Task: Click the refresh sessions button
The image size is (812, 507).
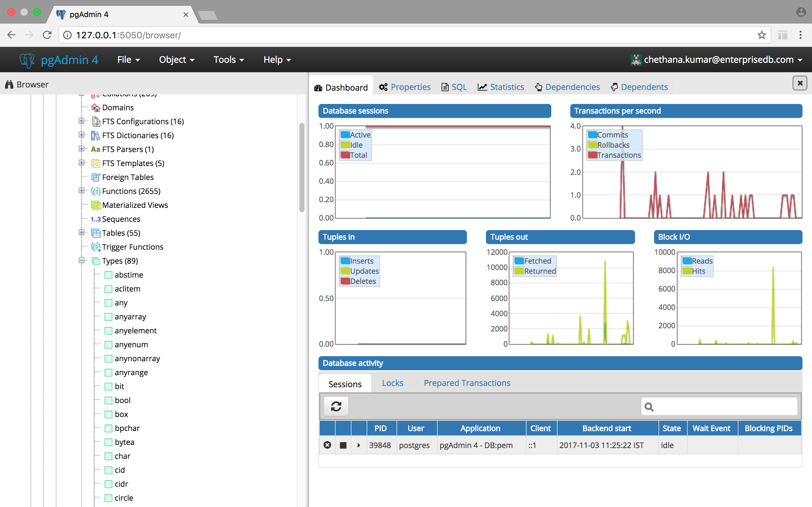Action: point(336,407)
